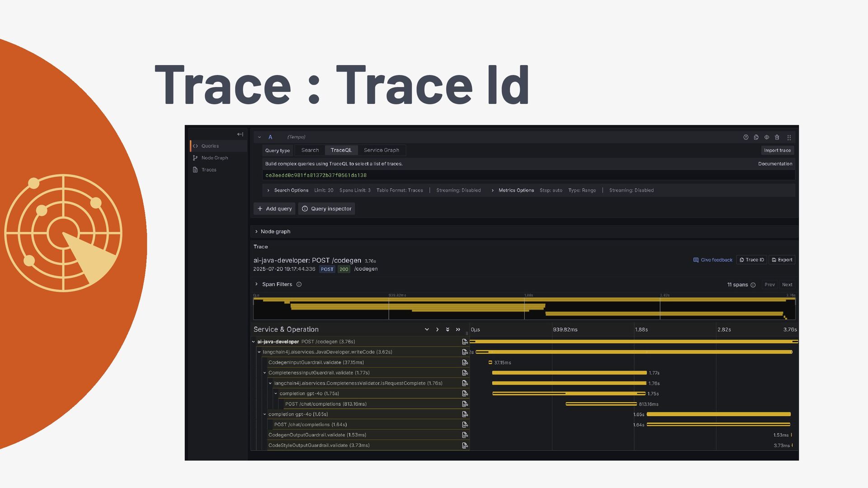868x488 pixels.
Task: Click the Add query button
Action: click(274, 209)
